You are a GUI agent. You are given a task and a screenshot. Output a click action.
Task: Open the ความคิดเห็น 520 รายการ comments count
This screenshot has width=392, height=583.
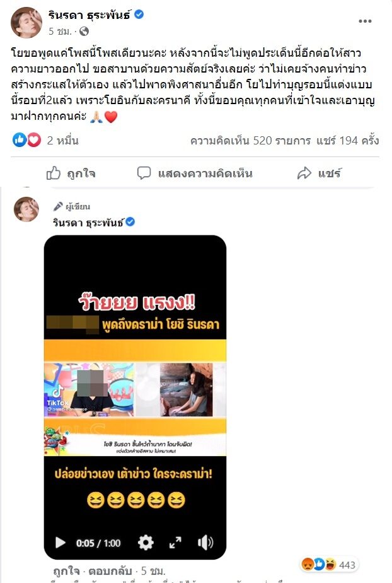click(251, 141)
